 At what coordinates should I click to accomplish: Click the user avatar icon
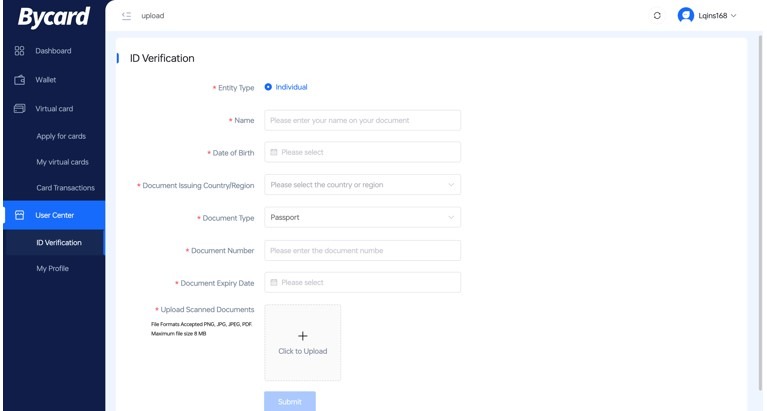685,16
